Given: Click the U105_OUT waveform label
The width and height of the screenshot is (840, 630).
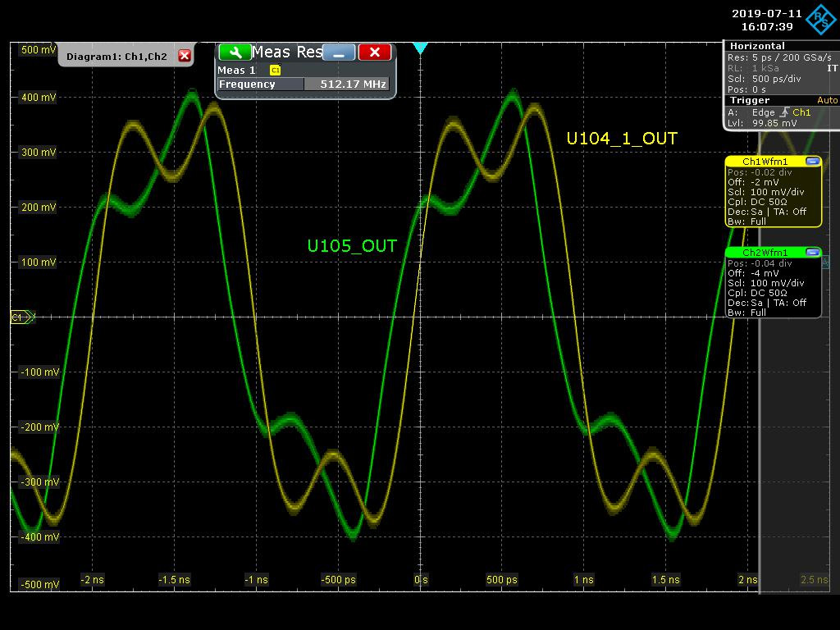Looking at the screenshot, I should click(352, 246).
